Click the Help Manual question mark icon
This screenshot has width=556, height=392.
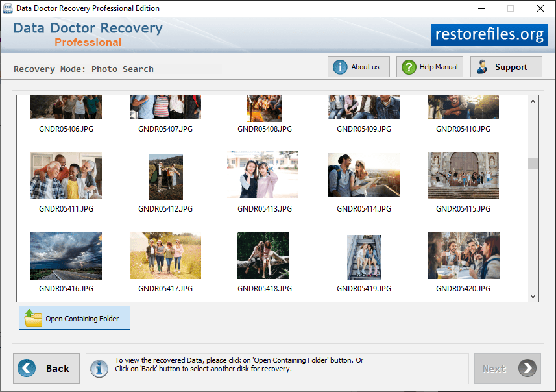(x=409, y=67)
